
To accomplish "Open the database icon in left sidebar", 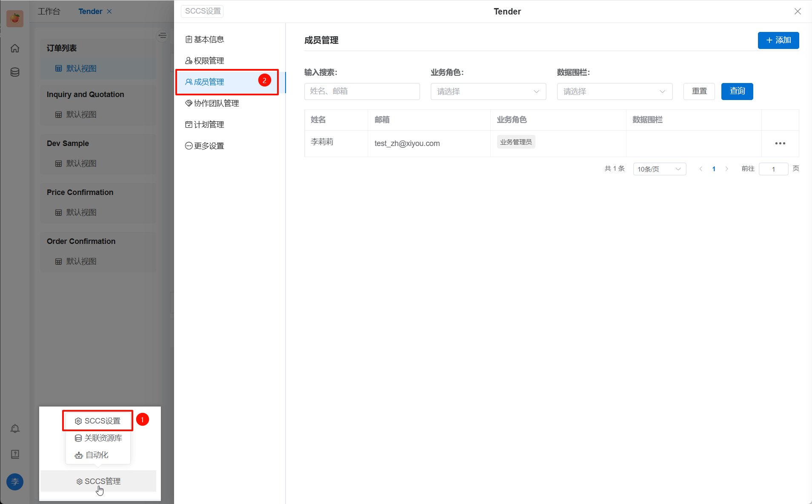I will click(x=15, y=72).
